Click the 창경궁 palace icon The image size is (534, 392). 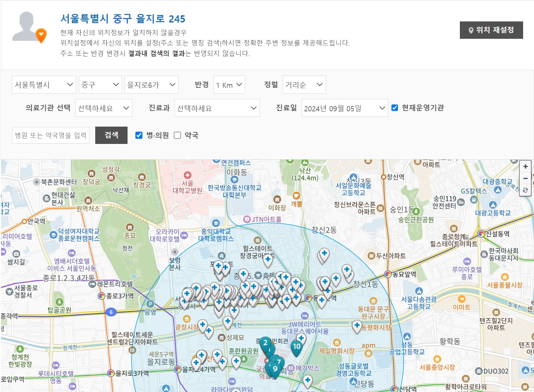click(142, 177)
